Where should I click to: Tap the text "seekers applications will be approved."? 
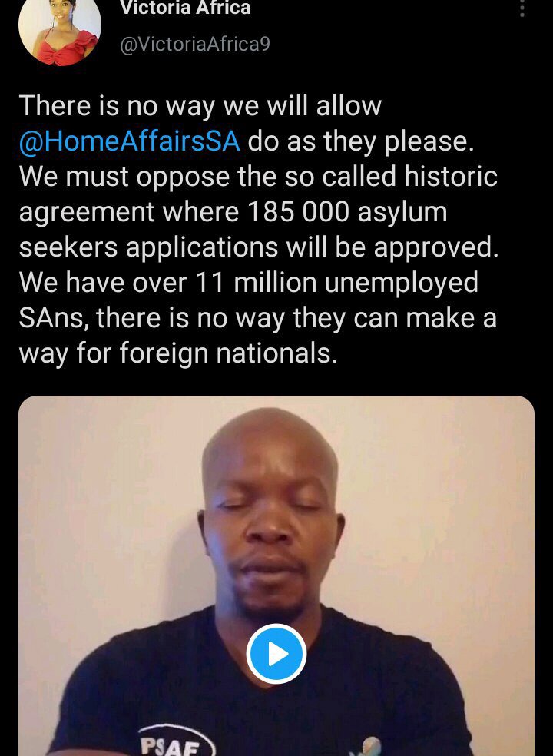point(258,247)
